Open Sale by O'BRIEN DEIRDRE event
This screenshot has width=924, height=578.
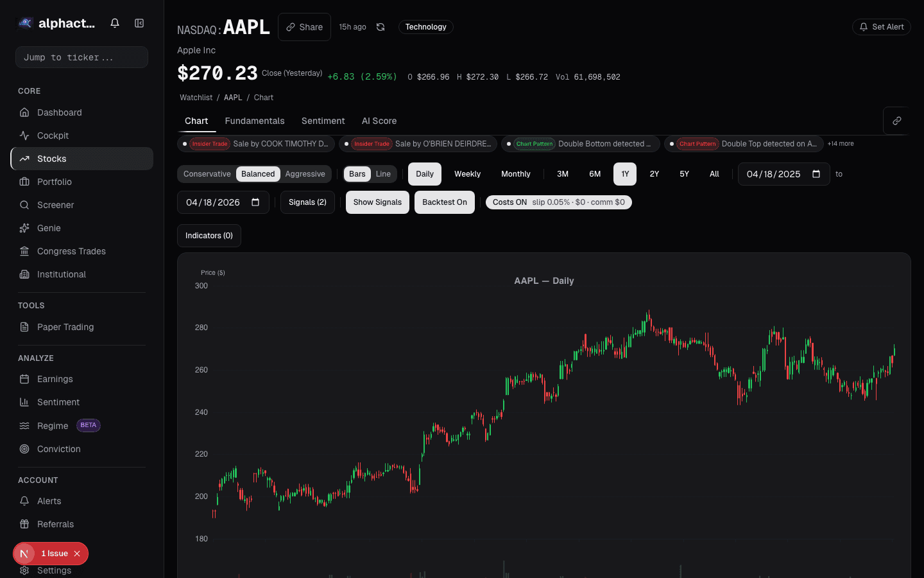(418, 144)
